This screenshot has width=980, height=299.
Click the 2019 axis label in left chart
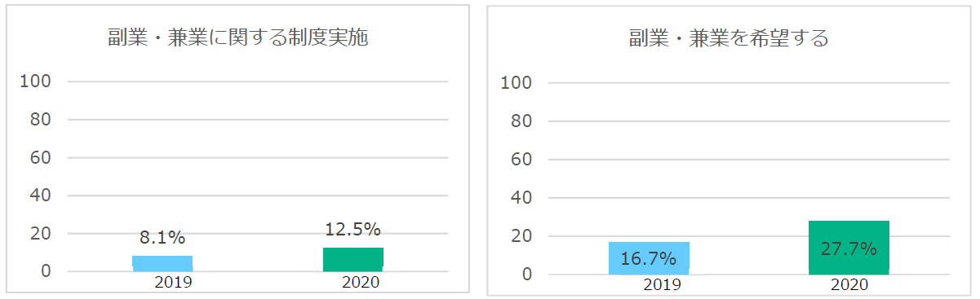tap(172, 283)
